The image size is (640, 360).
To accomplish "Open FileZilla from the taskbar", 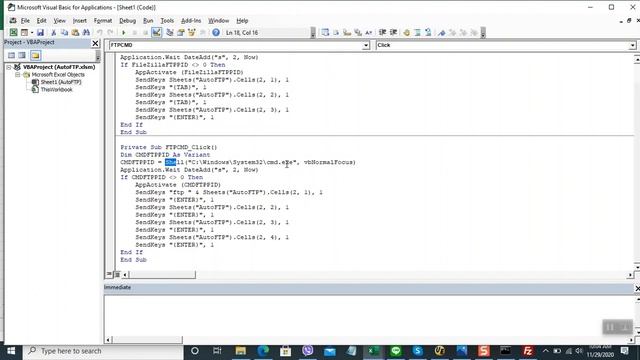I will [528, 351].
